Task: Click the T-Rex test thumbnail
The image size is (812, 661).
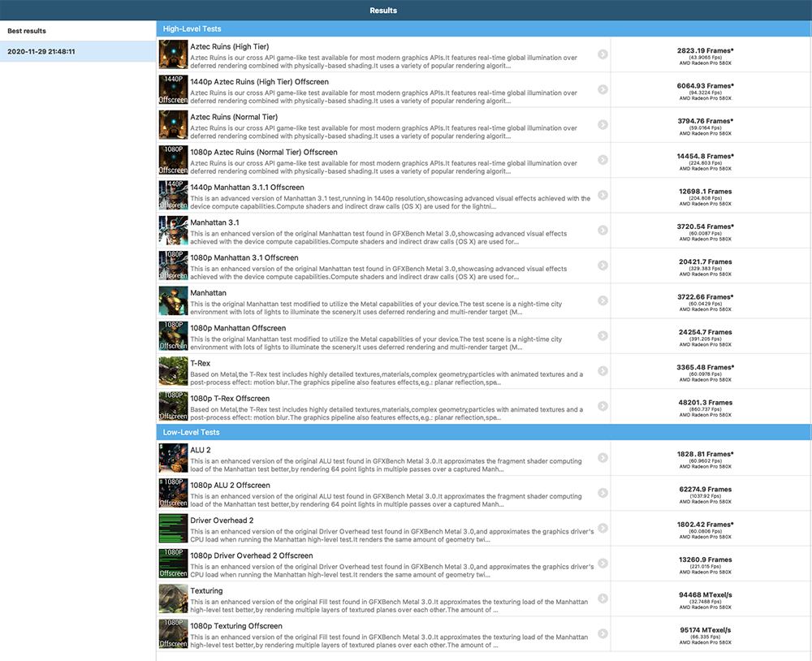Action: coord(174,371)
